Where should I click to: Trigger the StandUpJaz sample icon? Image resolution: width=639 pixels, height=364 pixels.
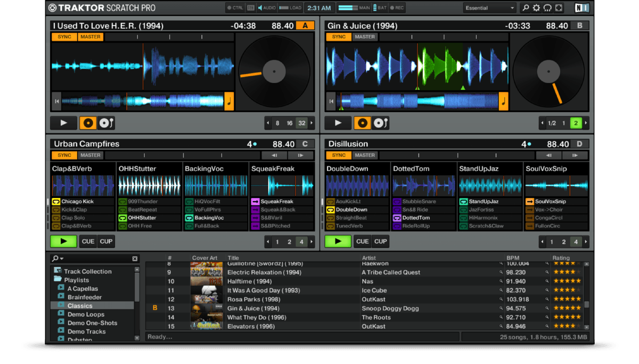[x=463, y=202]
